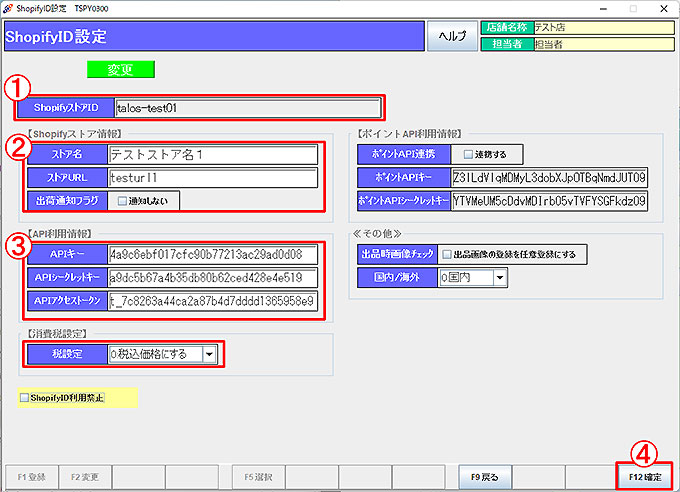
Task: Click the 店舗名称 field showing テスト店
Action: click(x=604, y=27)
